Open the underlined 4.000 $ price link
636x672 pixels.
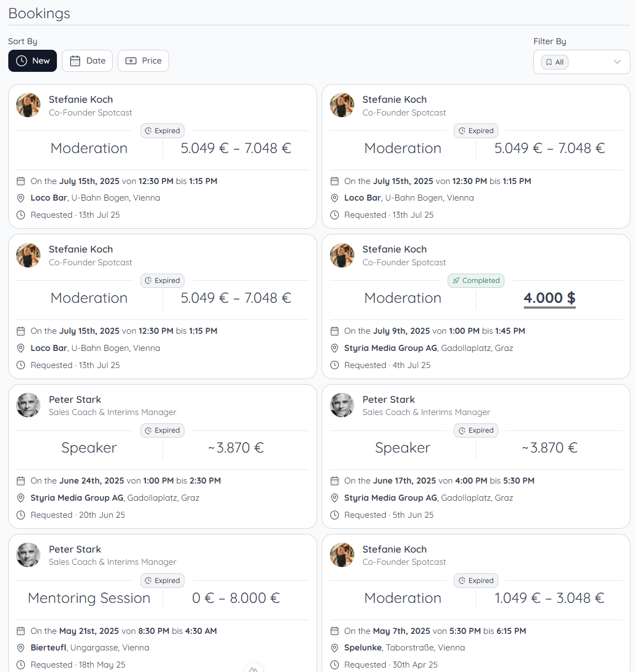[x=549, y=298]
